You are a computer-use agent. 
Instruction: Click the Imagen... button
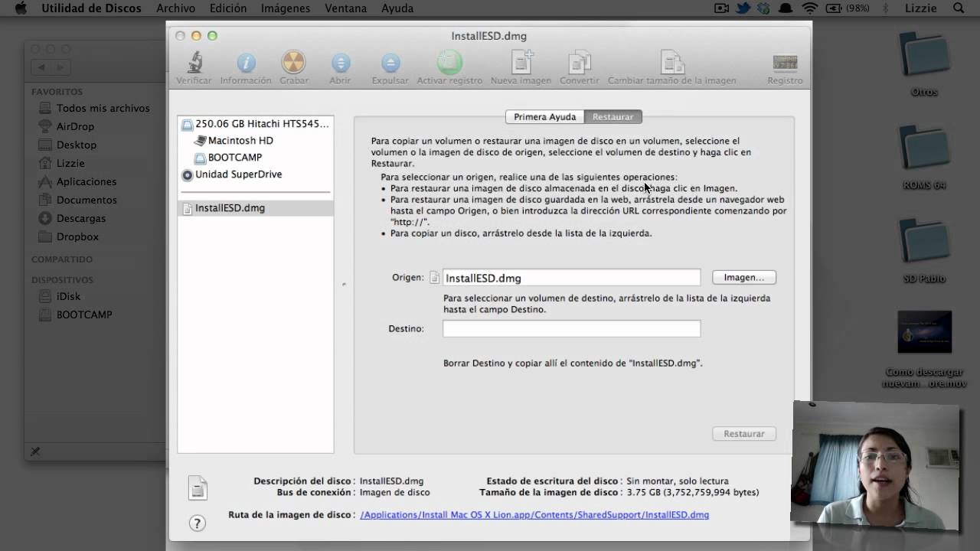(744, 277)
